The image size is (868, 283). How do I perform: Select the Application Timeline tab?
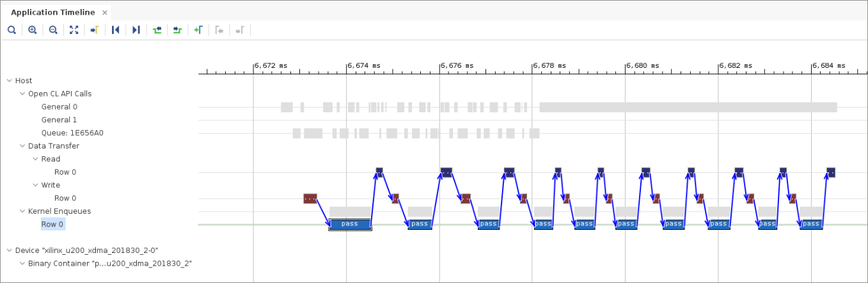click(52, 13)
